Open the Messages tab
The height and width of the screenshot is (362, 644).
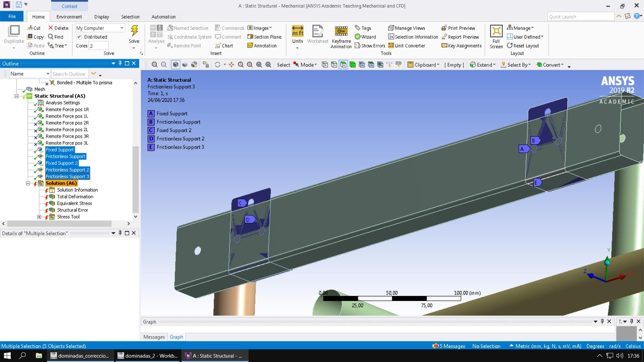pyautogui.click(x=154, y=337)
